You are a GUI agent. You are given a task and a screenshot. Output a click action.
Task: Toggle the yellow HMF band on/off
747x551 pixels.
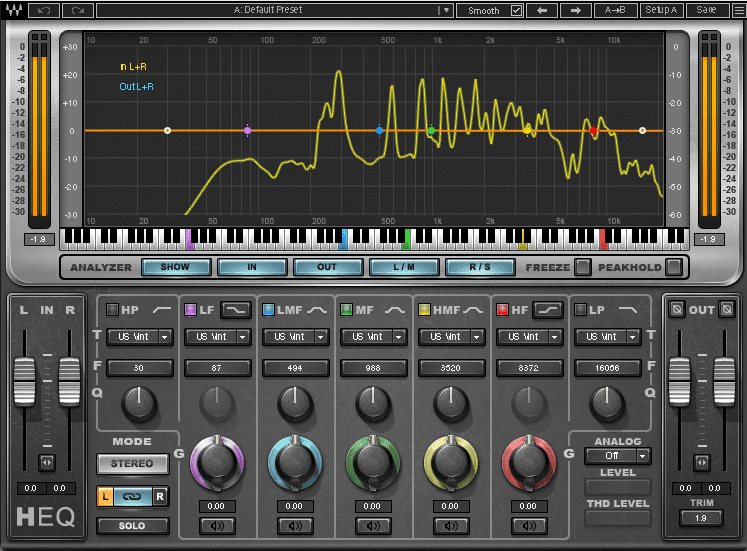tap(424, 310)
